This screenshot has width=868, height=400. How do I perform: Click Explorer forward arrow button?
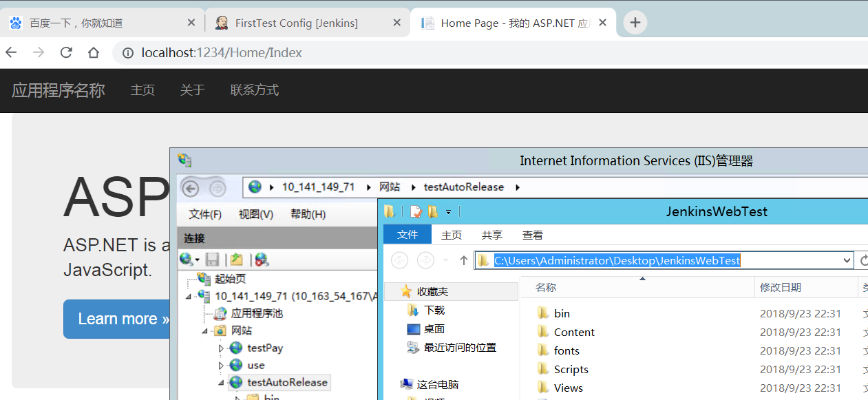coord(426,260)
